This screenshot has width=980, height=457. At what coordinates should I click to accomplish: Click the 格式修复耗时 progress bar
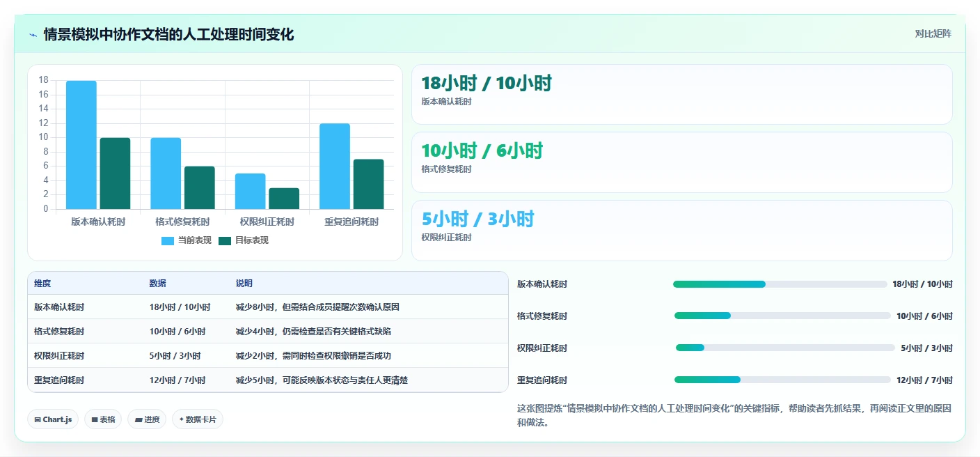pyautogui.click(x=782, y=316)
